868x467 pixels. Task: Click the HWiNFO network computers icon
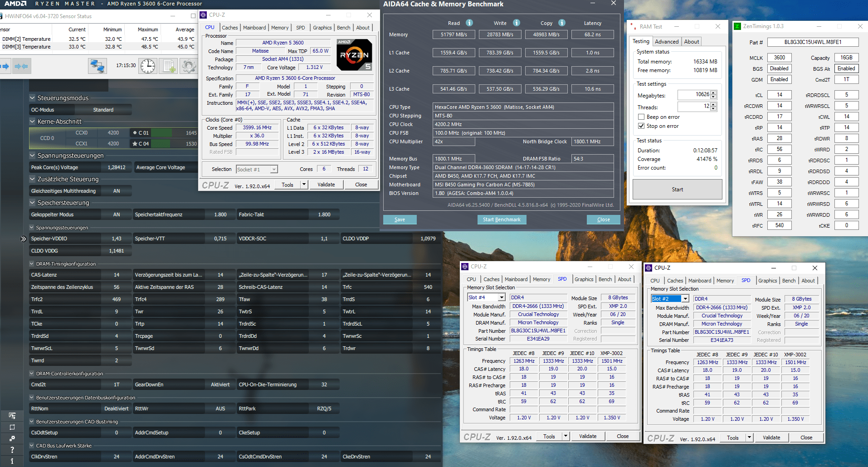(x=97, y=66)
